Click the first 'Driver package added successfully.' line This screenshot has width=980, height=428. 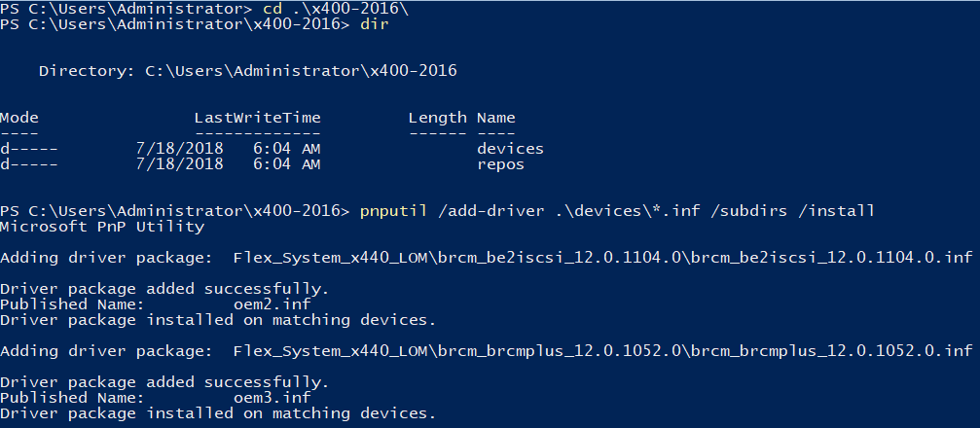tap(165, 289)
